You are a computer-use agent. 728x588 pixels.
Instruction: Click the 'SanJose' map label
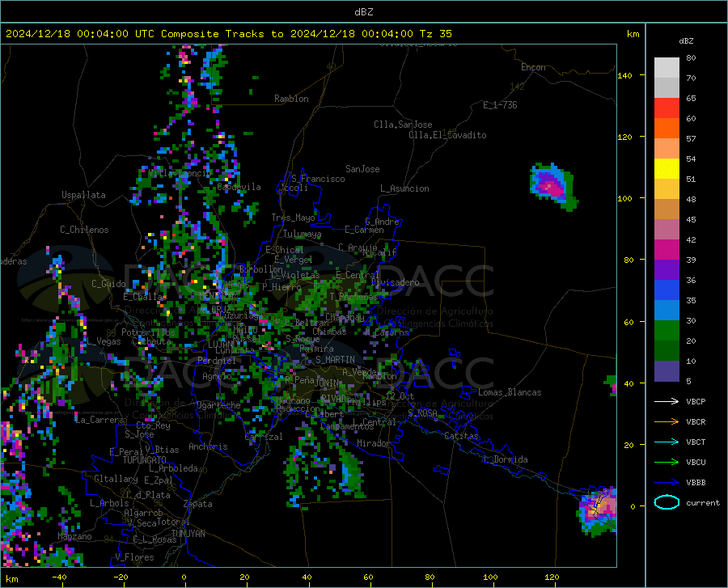(362, 169)
